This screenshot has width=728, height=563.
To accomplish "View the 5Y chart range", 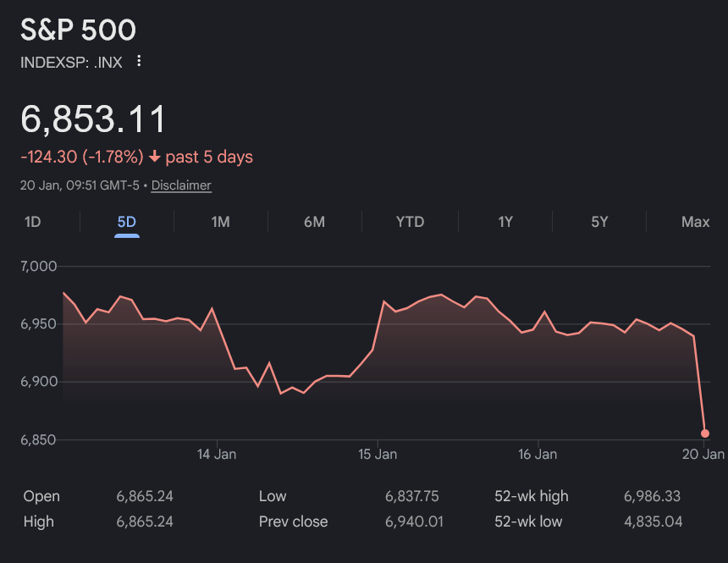I will click(x=599, y=222).
